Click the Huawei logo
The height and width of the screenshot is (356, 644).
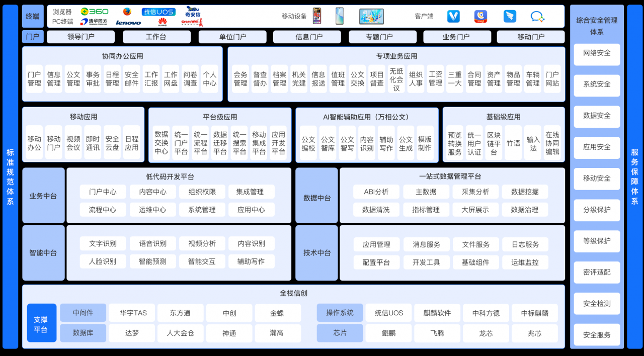point(163,22)
